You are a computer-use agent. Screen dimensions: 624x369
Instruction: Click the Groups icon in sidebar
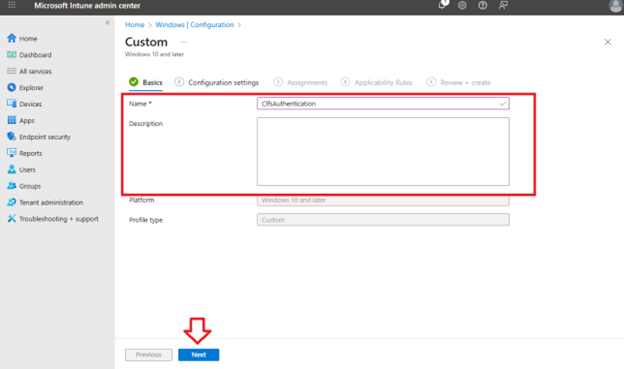(12, 186)
